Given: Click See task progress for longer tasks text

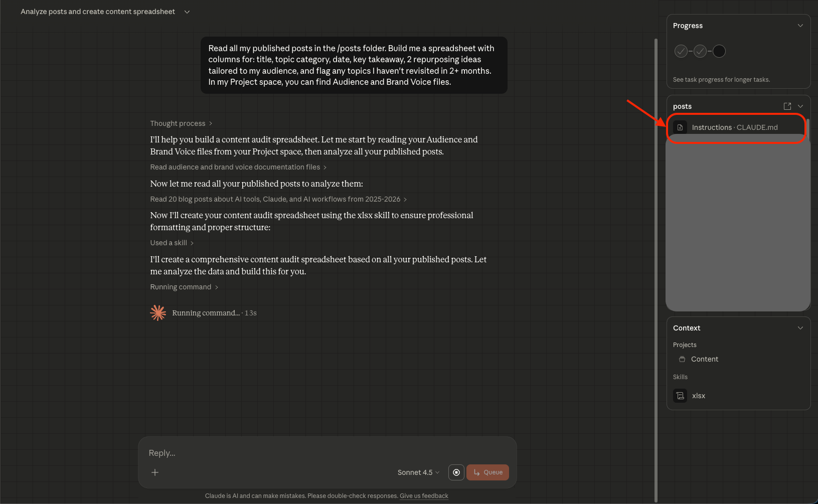Looking at the screenshot, I should (x=721, y=80).
